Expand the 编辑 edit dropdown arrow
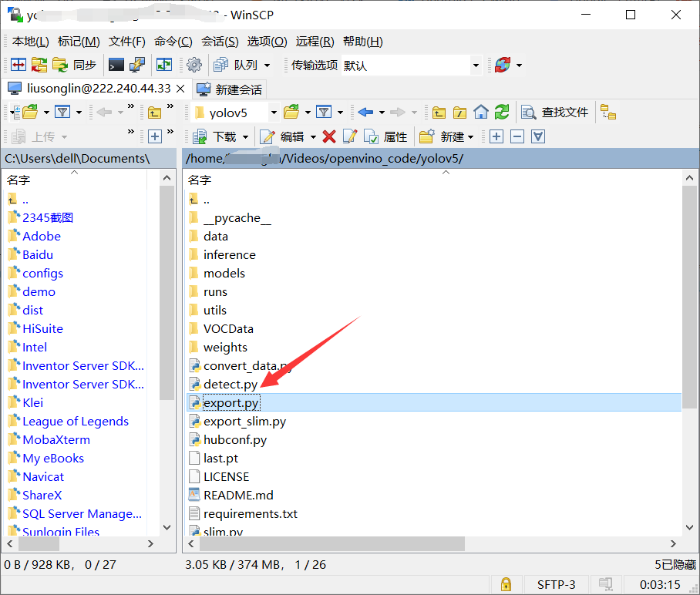This screenshot has width=700, height=595. pos(314,137)
